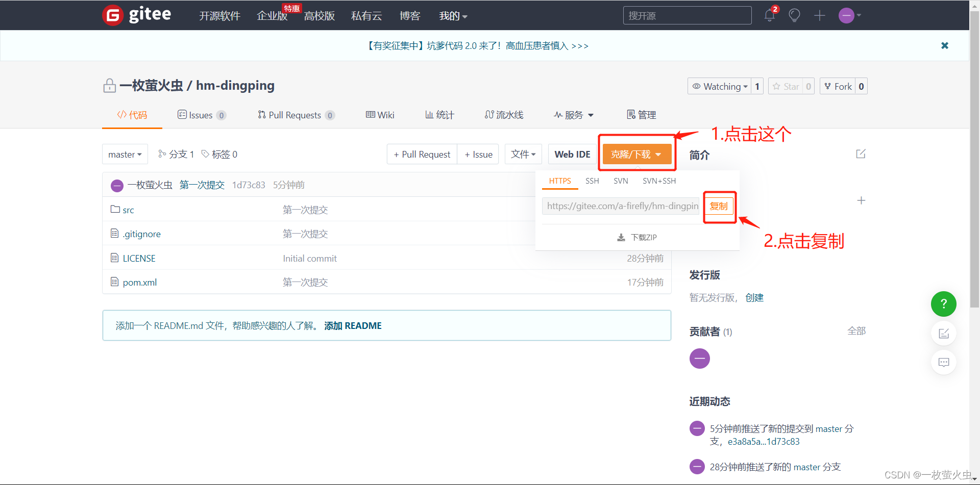
Task: Switch to the 代码 tab
Action: 132,115
